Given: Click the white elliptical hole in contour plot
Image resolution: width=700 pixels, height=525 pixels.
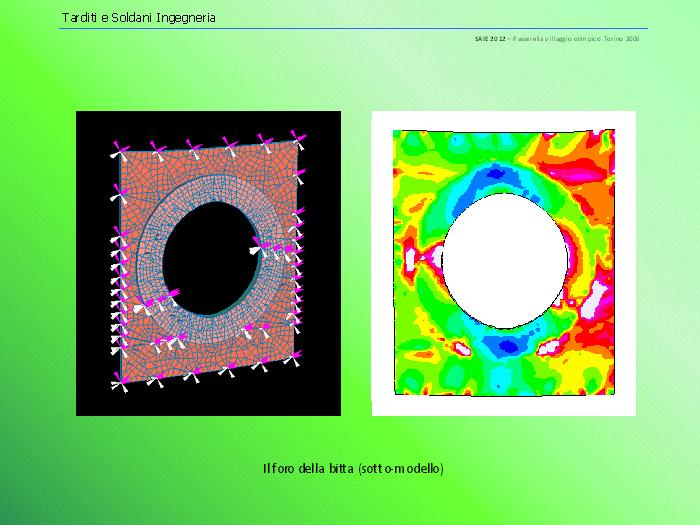Looking at the screenshot, I should click(x=505, y=255).
